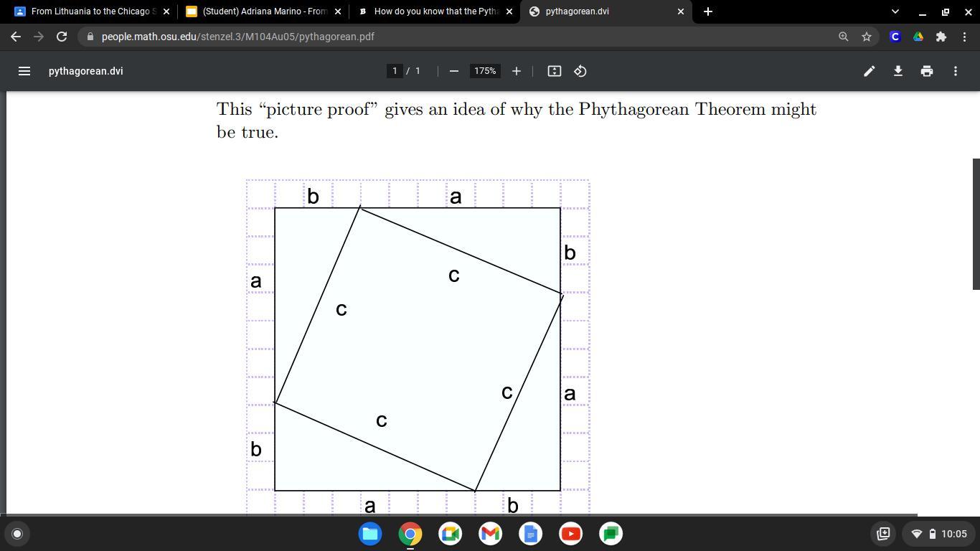Click the address bar URL

(237, 37)
